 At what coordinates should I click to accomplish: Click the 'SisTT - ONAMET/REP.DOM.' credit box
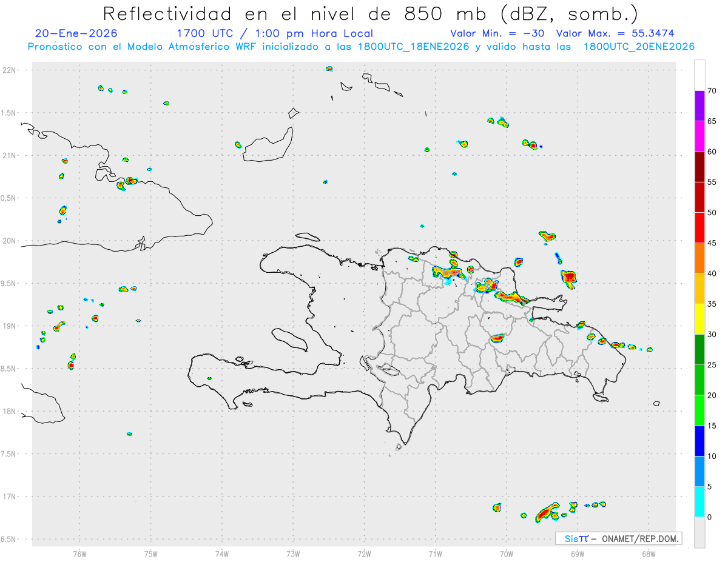tap(619, 538)
